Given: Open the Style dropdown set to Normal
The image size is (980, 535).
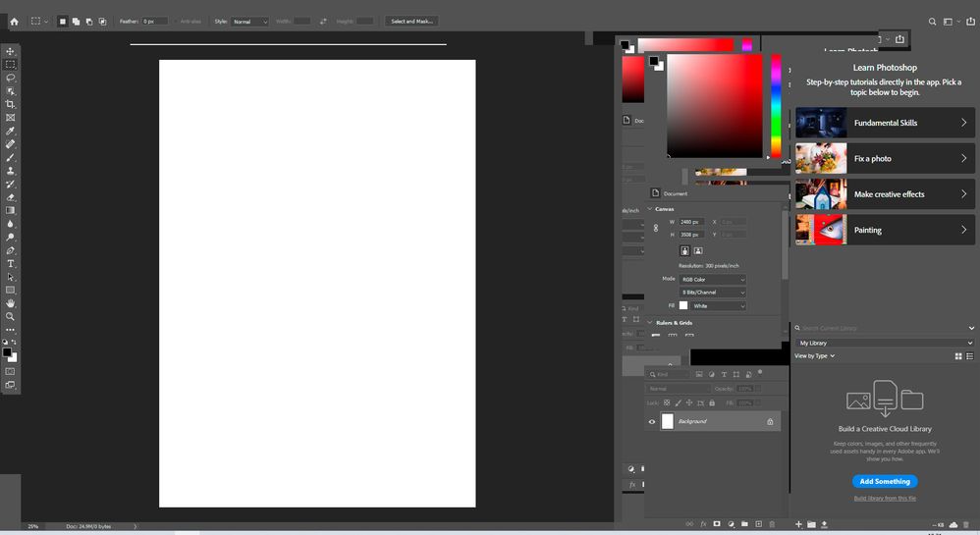Looking at the screenshot, I should click(249, 22).
